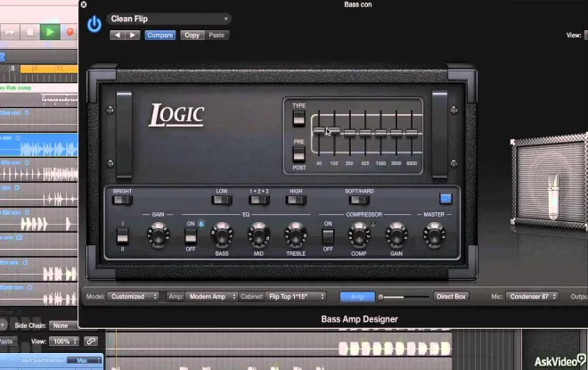Click the loop icon on Gtr con region

[27, 212]
